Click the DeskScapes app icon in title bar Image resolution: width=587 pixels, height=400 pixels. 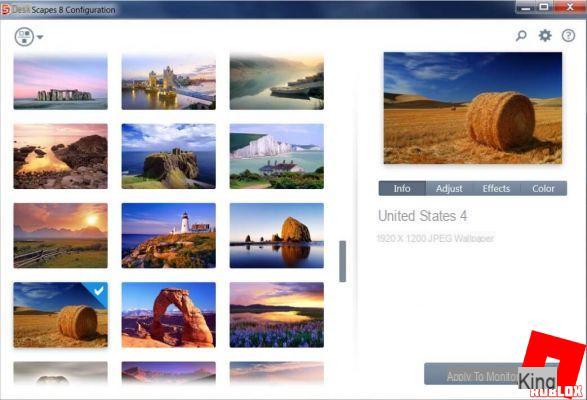point(6,9)
